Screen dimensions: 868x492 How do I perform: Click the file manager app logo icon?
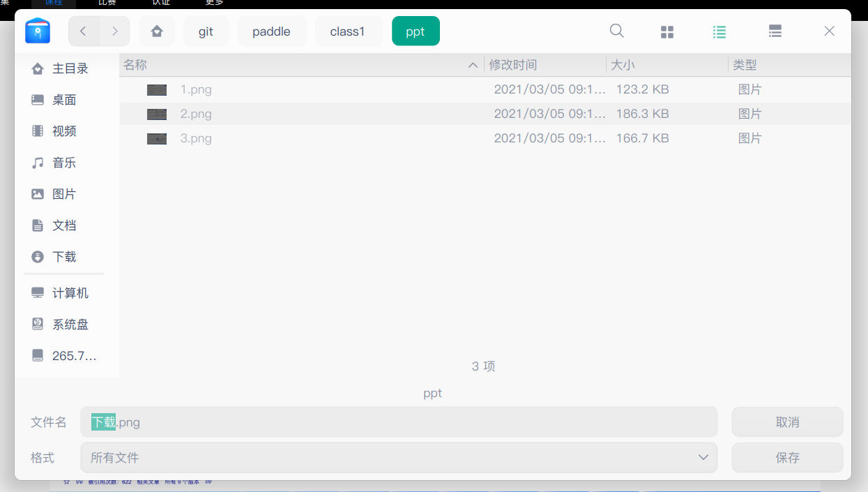38,31
